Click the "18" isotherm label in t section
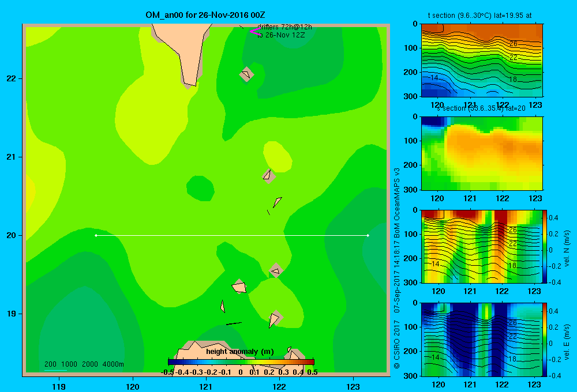Screen dimensions: 577x392 click(x=513, y=80)
